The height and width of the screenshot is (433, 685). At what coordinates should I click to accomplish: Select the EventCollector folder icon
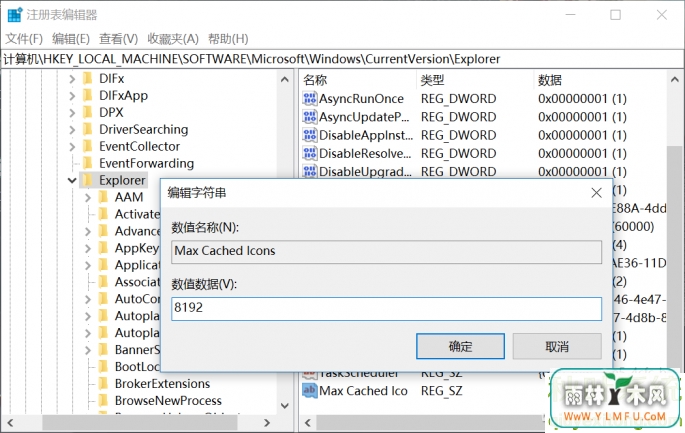(88, 146)
